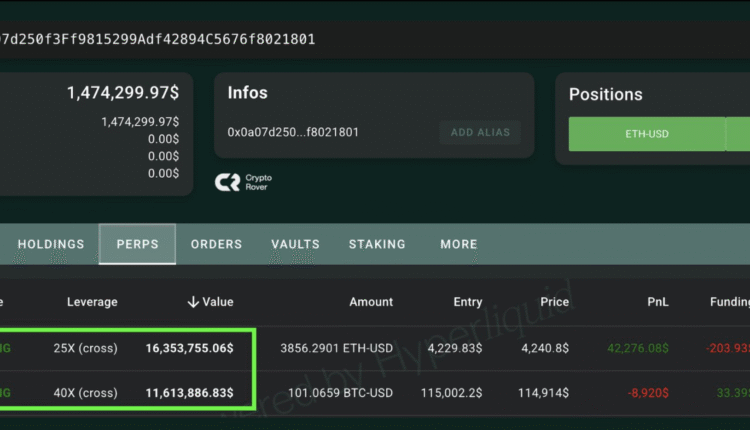Screen dimensions: 750x430
Task: Open the VAULTS tab
Action: [295, 244]
